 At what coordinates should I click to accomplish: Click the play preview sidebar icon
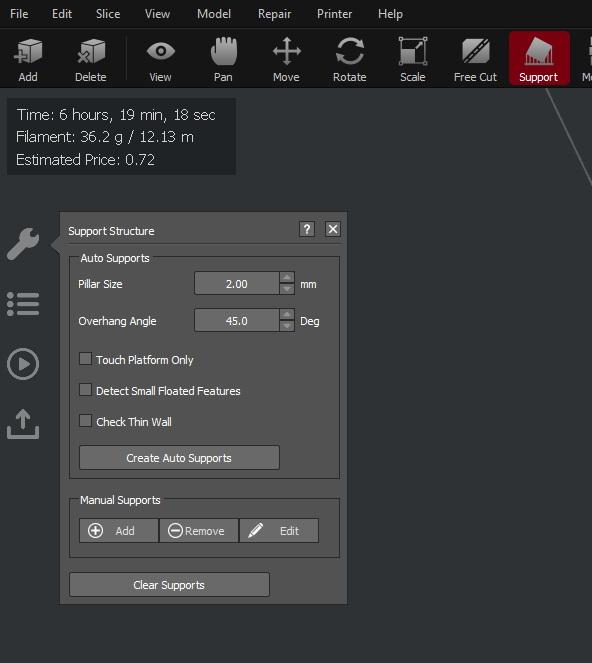coord(23,364)
